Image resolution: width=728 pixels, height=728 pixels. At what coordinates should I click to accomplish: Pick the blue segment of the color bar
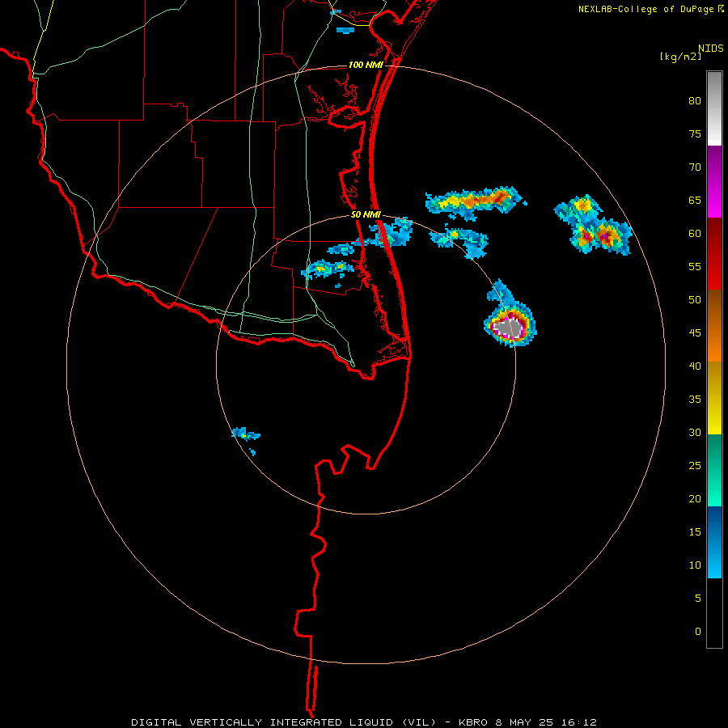[714, 542]
